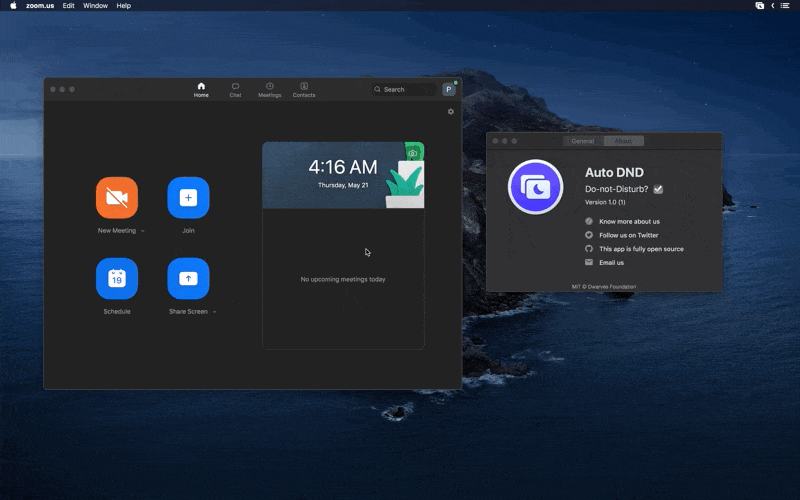Expand the New Meeting options arrow
Screen dimensions: 800x500
143,231
